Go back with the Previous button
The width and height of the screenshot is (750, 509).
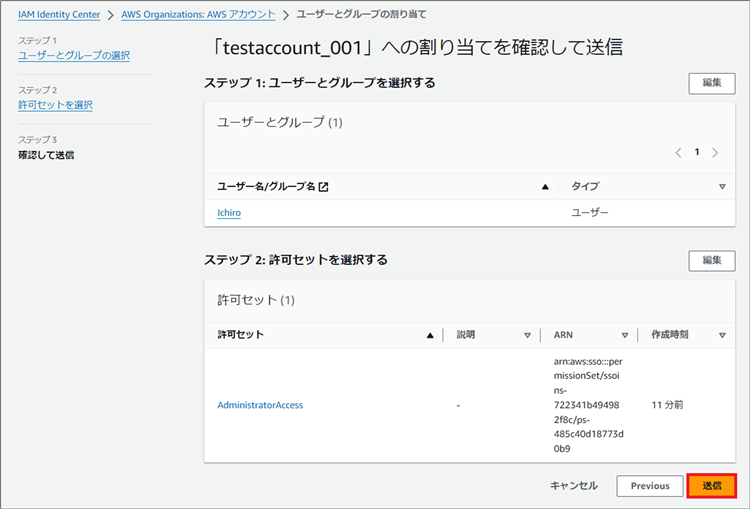(649, 486)
